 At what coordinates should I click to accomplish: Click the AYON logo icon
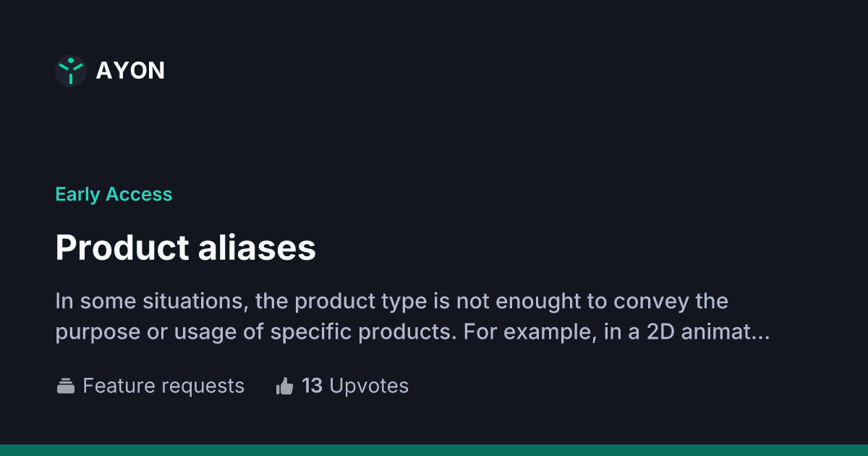[x=70, y=70]
